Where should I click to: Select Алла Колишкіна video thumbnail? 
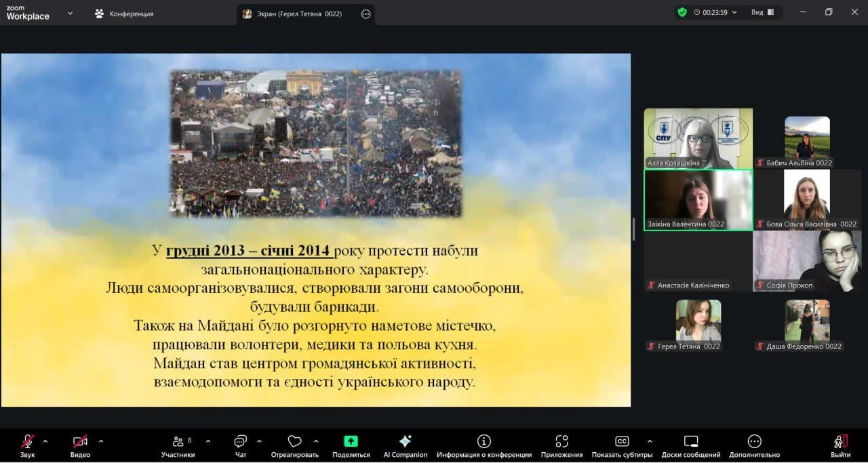pos(698,138)
